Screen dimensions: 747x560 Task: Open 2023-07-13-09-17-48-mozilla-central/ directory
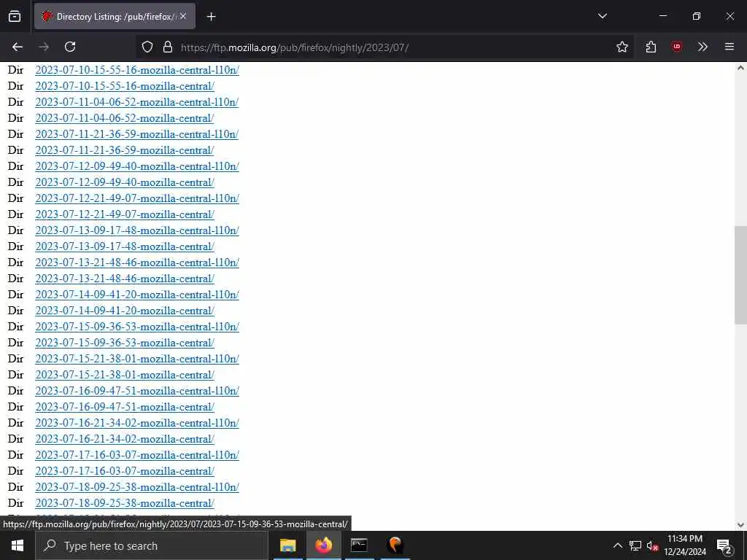125,246
